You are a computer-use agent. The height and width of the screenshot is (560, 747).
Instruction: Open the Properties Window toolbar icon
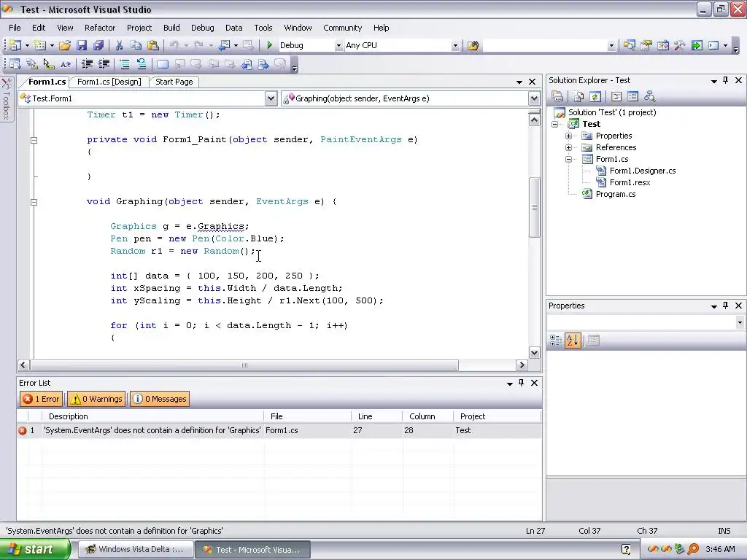(x=646, y=45)
